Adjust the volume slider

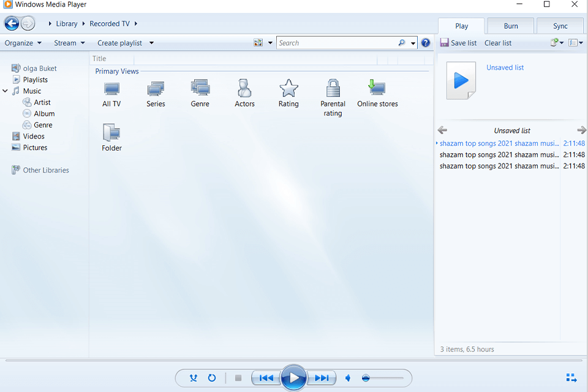tap(382, 378)
